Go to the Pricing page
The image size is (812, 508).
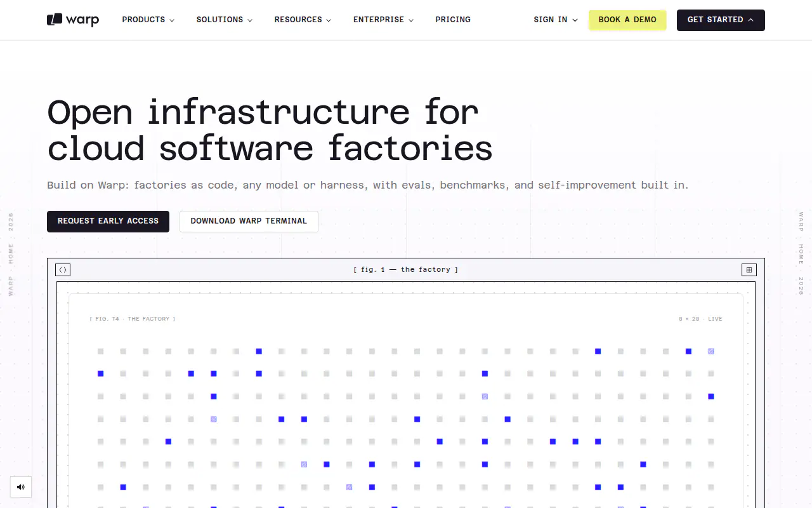click(453, 20)
